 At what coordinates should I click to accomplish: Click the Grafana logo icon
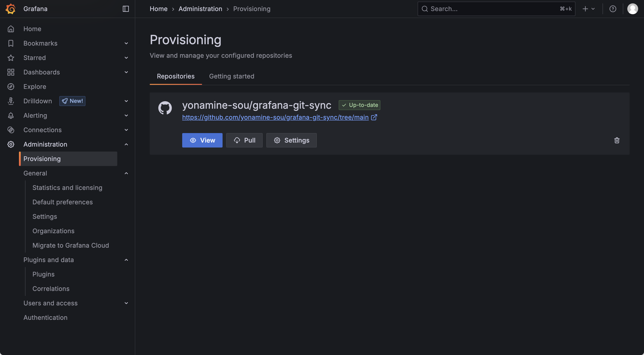coord(11,9)
